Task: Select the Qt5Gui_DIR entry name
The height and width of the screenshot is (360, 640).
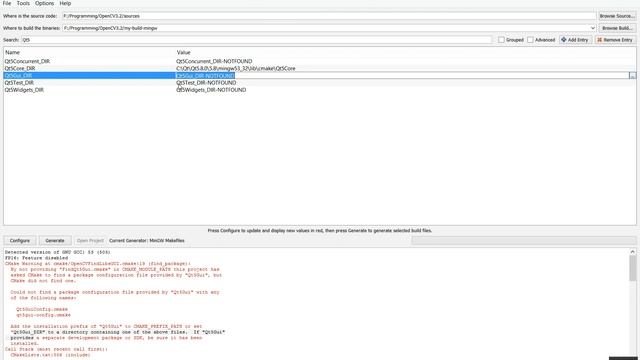Action: (x=18, y=76)
